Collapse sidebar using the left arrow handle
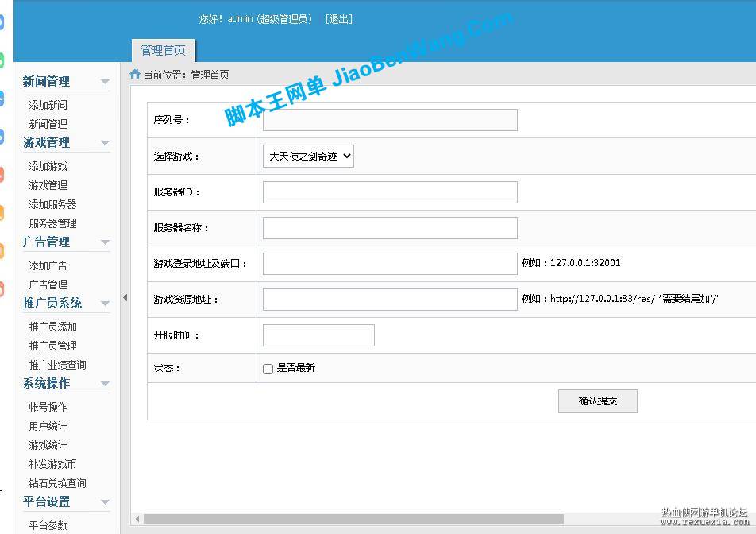Screen dimensions: 756x534 click(125, 298)
